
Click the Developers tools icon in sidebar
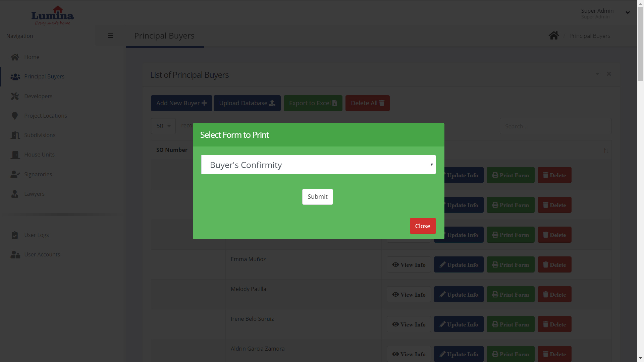(15, 96)
